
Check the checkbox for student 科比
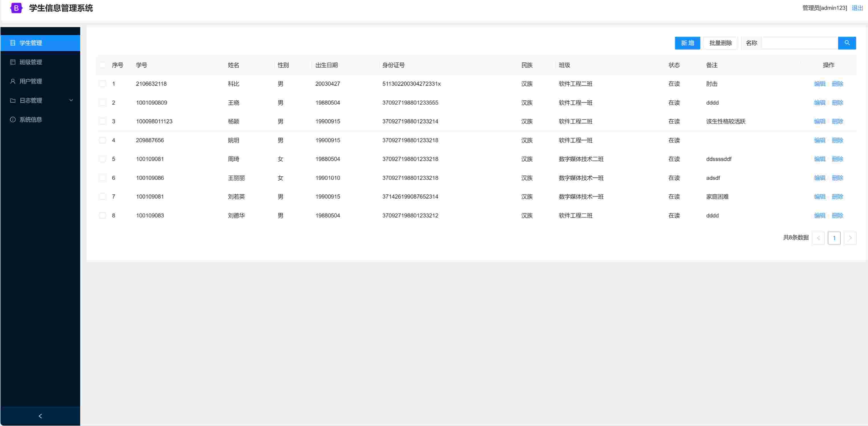(103, 84)
